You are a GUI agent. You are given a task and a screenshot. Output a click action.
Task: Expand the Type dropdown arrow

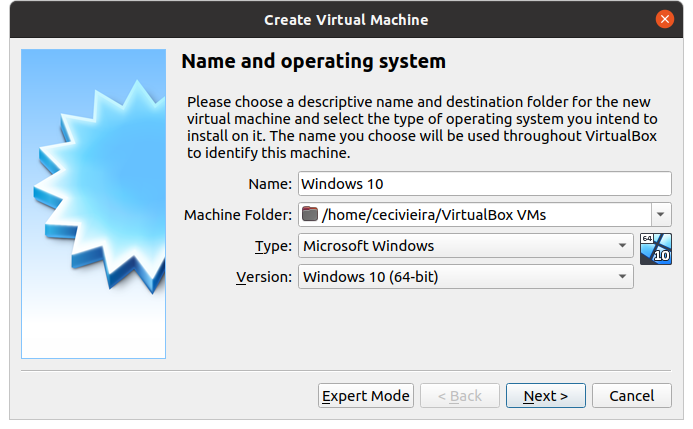click(x=622, y=246)
